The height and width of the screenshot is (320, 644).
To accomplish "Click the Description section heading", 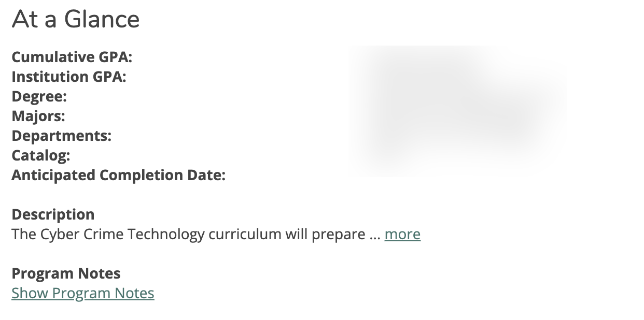I will coord(53,214).
